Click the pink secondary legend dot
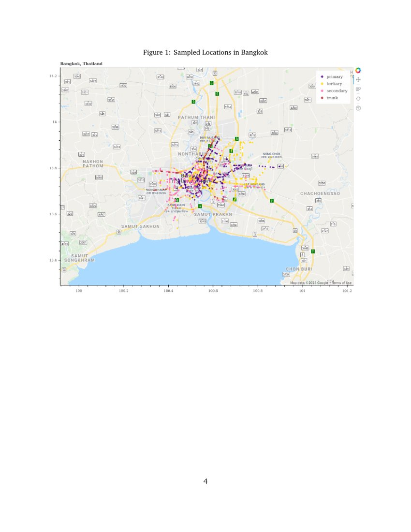 click(x=322, y=91)
